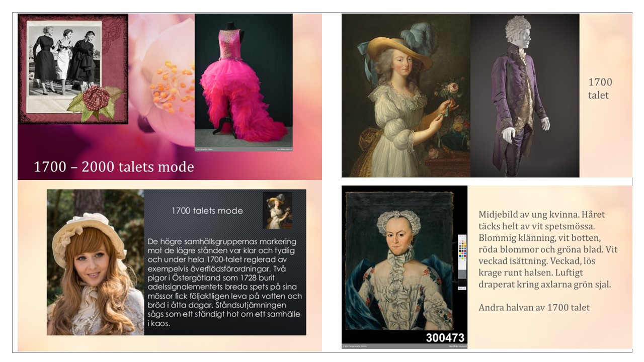Select the photo credit caption under the portrait
The width and height of the screenshot is (644, 362).
click(x=405, y=346)
